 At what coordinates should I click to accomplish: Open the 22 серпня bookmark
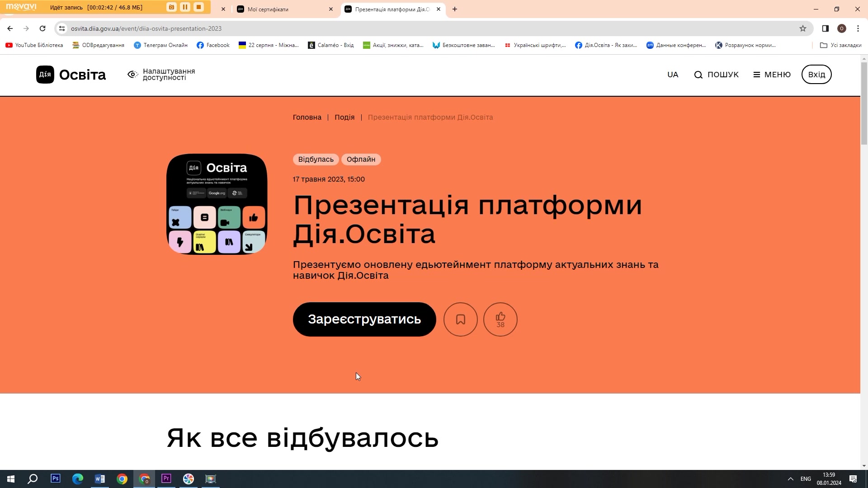tap(269, 45)
